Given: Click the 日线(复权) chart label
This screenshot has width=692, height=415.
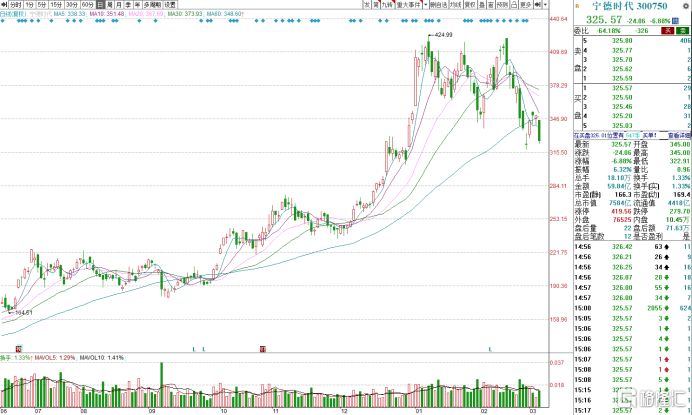Looking at the screenshot, I should click(14, 14).
